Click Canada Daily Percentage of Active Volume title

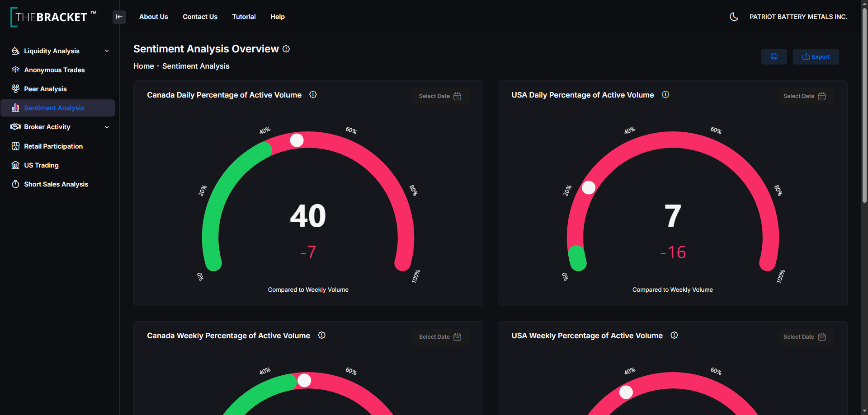click(224, 95)
